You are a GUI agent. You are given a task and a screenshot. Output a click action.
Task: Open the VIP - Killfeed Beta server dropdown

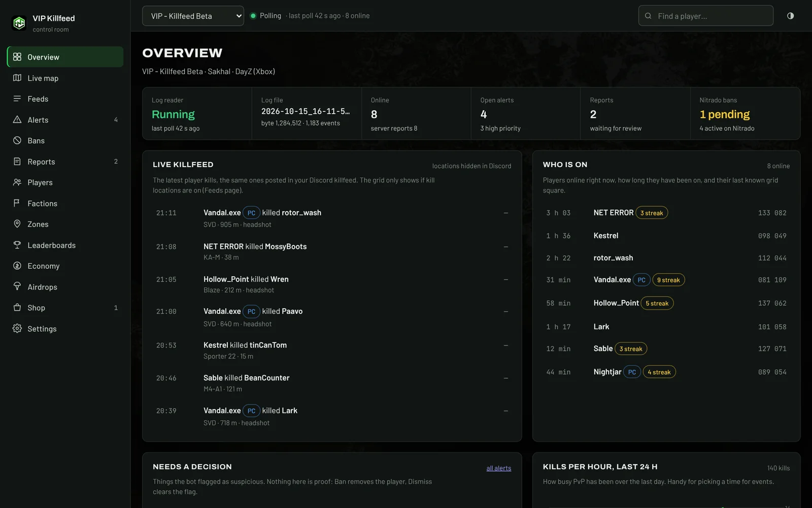coord(193,16)
